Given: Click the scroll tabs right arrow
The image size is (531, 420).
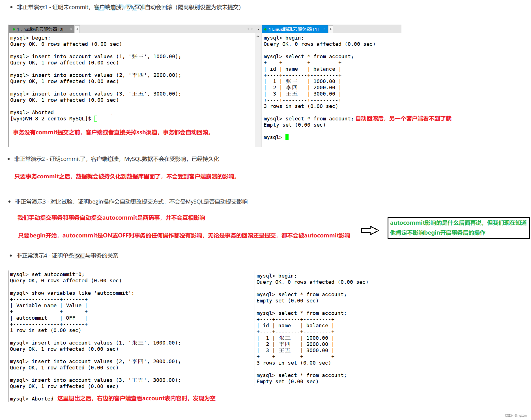Looking at the screenshot, I should click(x=252, y=29).
